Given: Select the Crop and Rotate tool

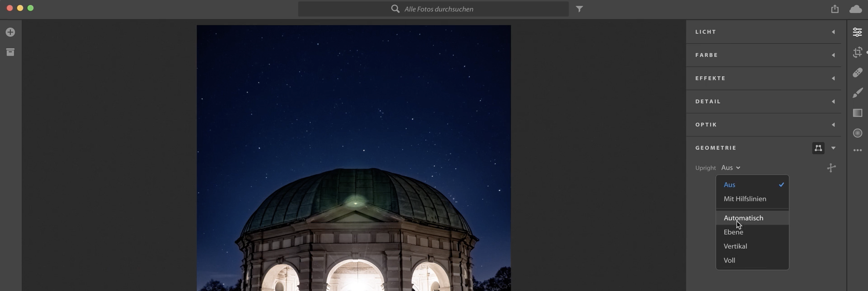Looking at the screenshot, I should tap(857, 52).
